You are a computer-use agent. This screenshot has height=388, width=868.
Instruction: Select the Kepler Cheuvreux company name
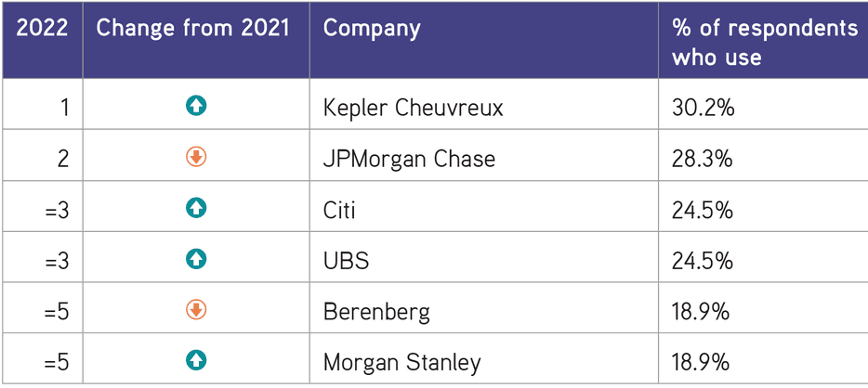click(414, 108)
